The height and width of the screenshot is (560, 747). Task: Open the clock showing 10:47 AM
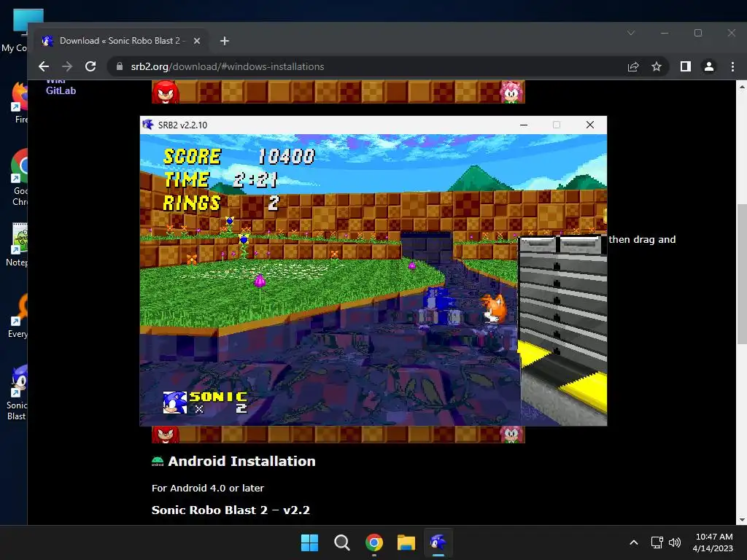(x=713, y=542)
